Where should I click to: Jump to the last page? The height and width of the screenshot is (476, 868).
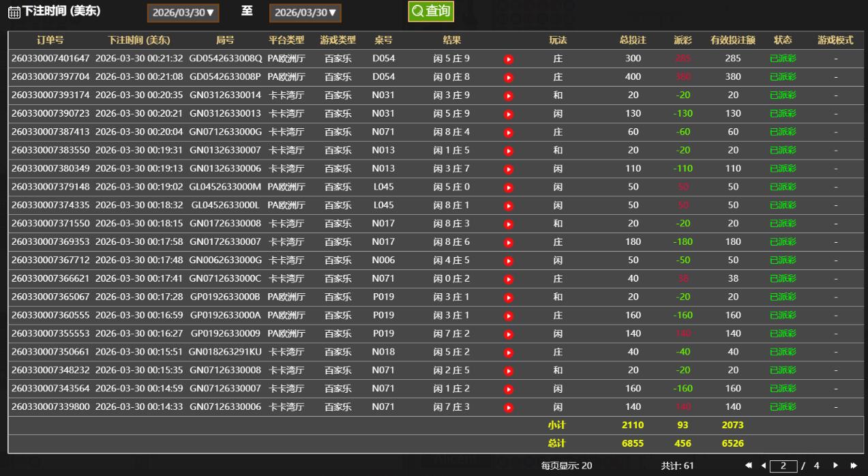click(853, 466)
